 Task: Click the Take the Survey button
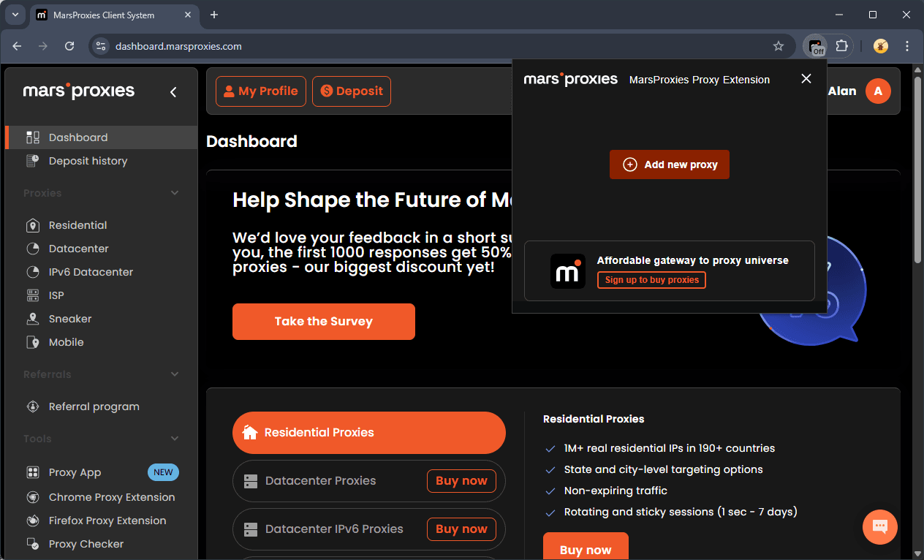coord(323,322)
